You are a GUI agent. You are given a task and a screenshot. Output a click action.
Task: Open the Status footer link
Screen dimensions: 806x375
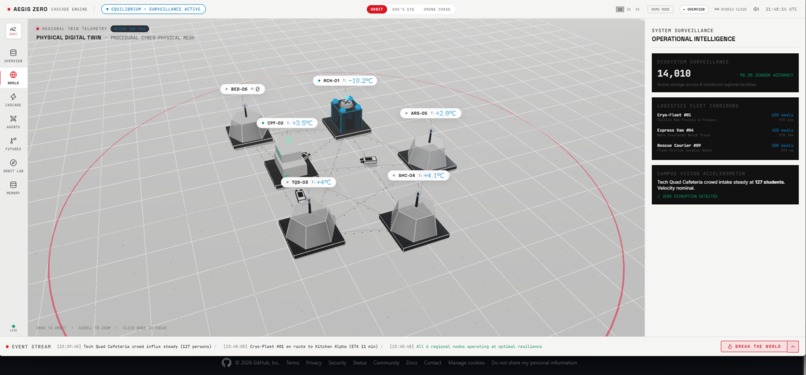pos(360,363)
